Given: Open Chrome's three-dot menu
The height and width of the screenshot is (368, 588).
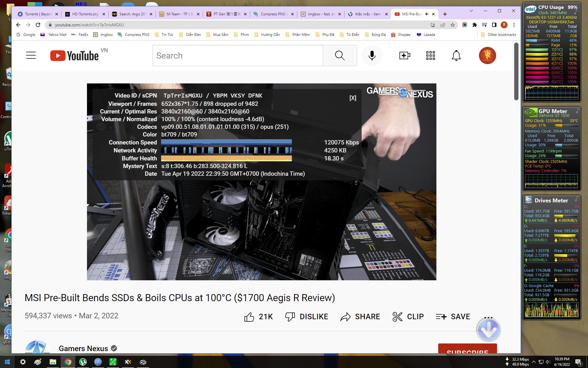Looking at the screenshot, I should coord(514,25).
